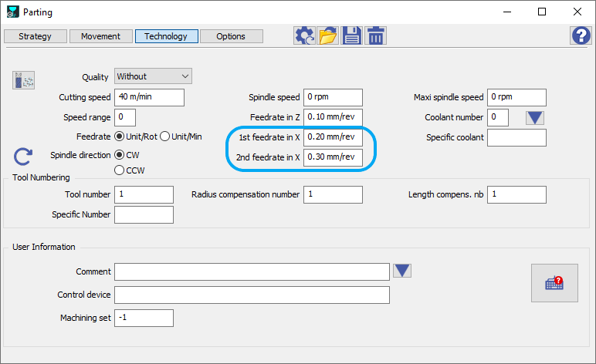Viewport: 596px width, 364px height.
Task: Open help with the question mark icon
Action: 580,35
